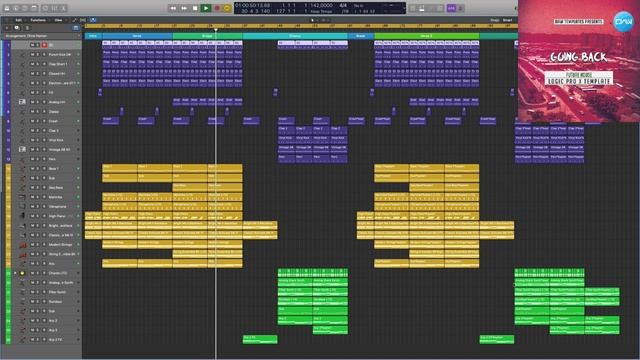Click the yellow Chords track stack icon
The image size is (640, 360).
click(22, 273)
